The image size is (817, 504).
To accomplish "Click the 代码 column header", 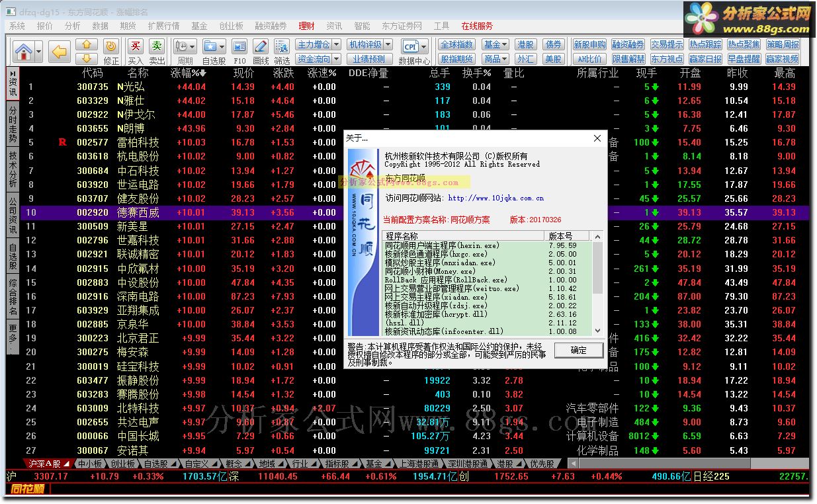I will 92,73.
